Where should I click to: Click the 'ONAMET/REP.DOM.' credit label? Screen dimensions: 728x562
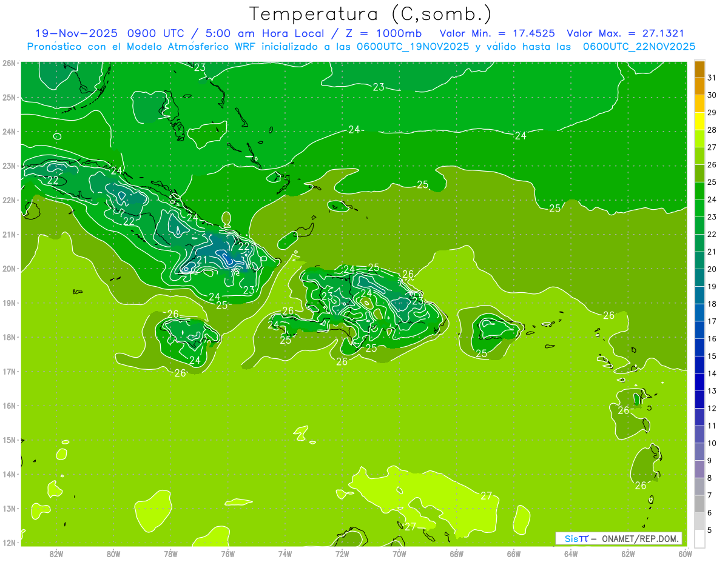click(x=639, y=538)
